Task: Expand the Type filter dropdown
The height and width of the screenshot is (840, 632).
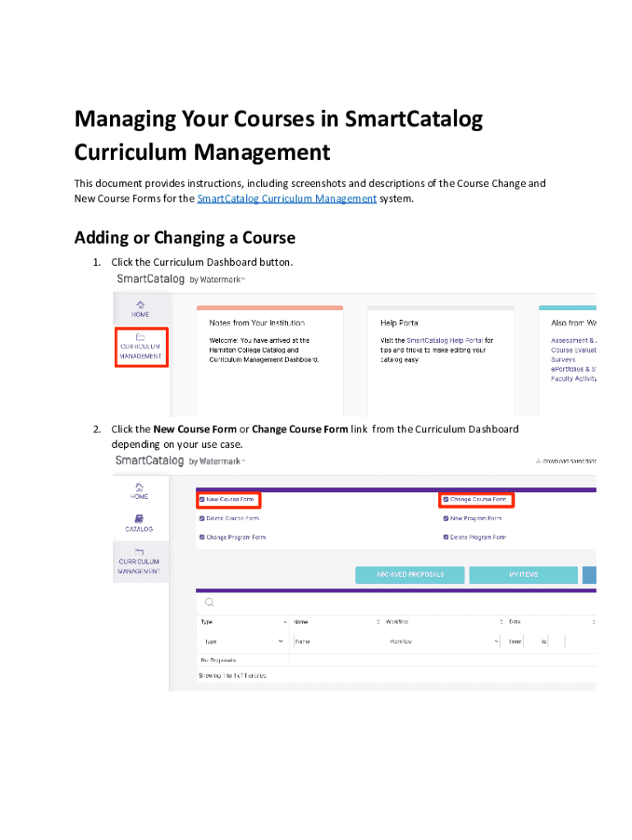Action: pyautogui.click(x=242, y=641)
